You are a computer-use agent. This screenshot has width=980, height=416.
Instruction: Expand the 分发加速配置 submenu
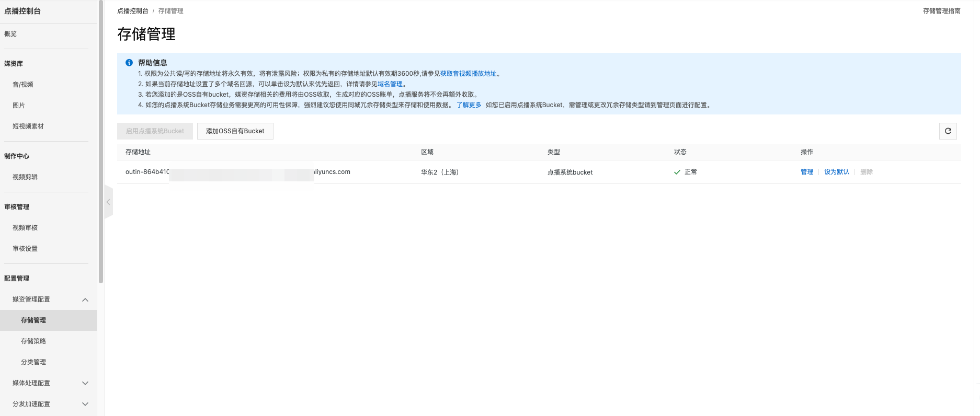(85, 404)
